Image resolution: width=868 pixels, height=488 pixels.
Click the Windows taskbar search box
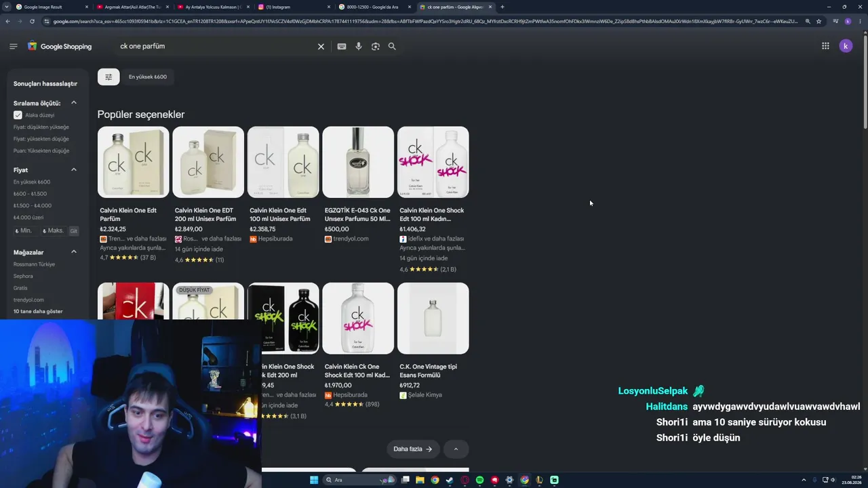[359, 480]
